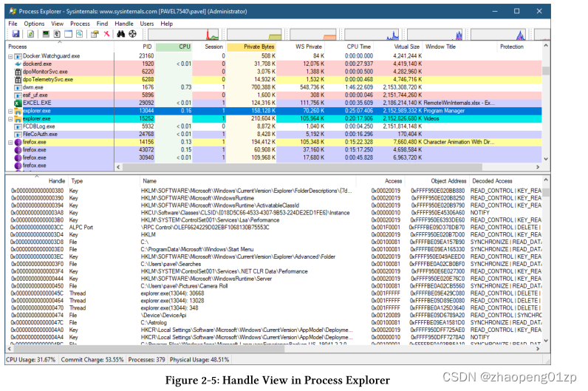Viewport: 588px width, 391px height.
Task: Select the thread handle explorer.exe(13044): 30668
Action: [173, 293]
